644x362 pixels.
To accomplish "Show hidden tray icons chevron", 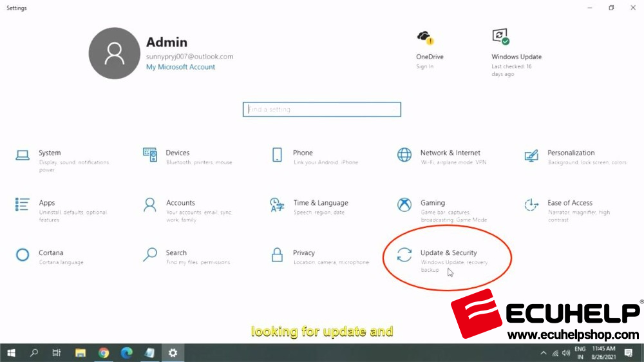I will [x=544, y=353].
